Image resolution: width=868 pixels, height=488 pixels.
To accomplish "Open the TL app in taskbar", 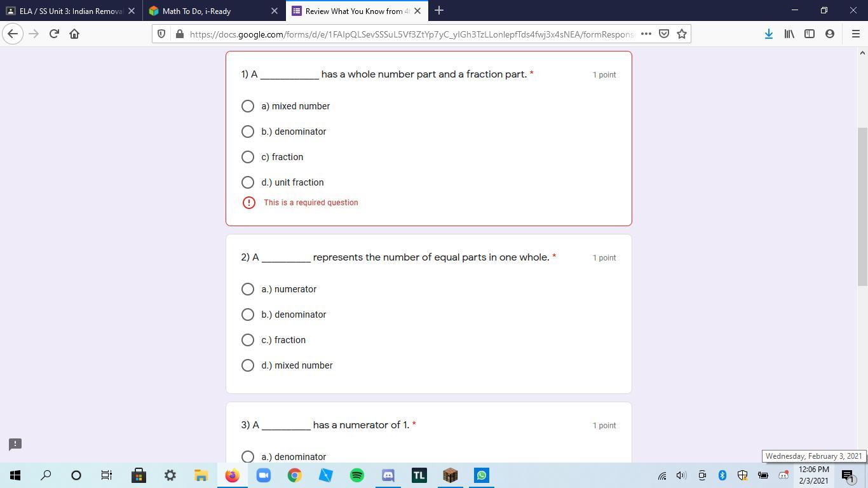I will pyautogui.click(x=419, y=475).
